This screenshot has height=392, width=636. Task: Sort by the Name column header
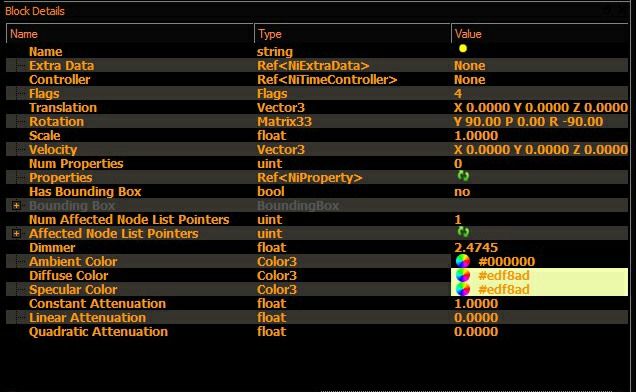130,34
